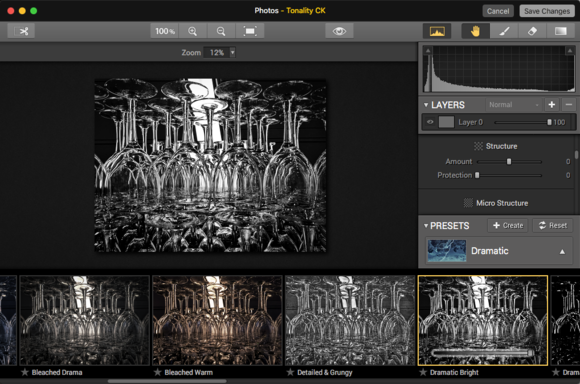Collapse the PRESETS panel triangle
Screen dimensions: 580x384
pos(426,226)
